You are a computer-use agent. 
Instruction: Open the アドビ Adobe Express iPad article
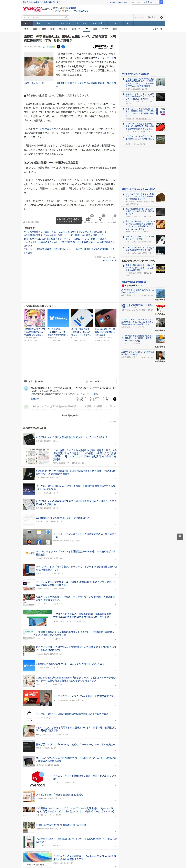click(76, 583)
